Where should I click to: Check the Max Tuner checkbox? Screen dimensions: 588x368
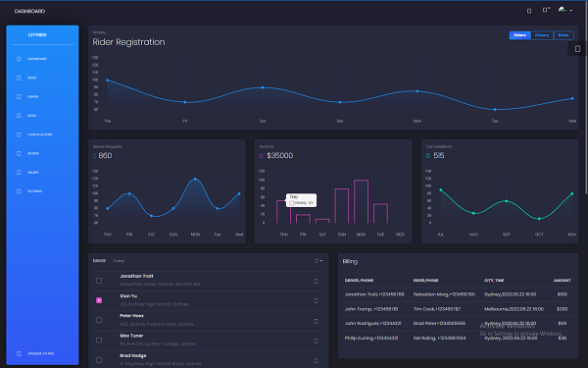coord(99,341)
